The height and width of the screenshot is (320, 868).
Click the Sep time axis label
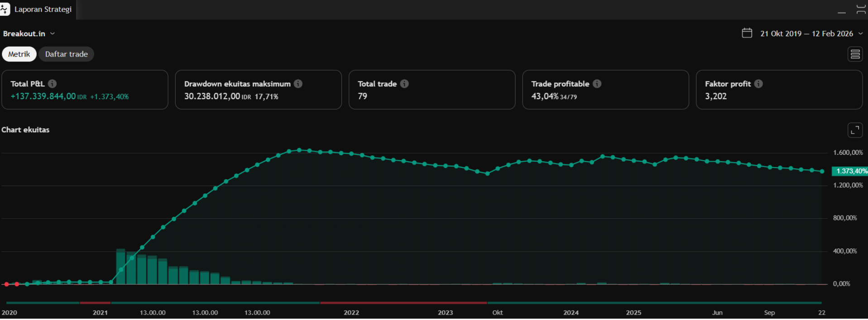click(x=769, y=313)
